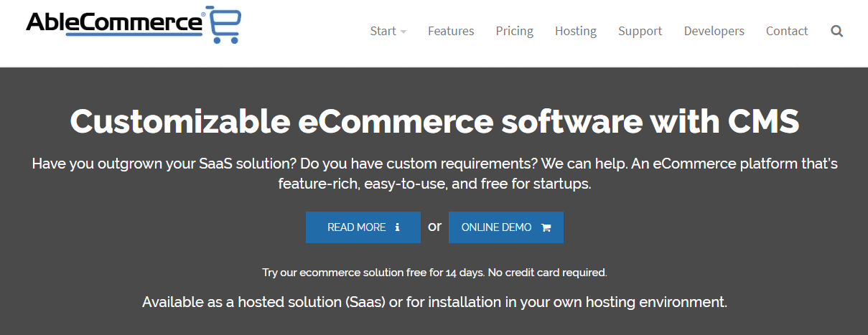The height and width of the screenshot is (335, 868).
Task: Click the 'Have you outgrown your SaaS' paragraph
Action: [x=434, y=174]
